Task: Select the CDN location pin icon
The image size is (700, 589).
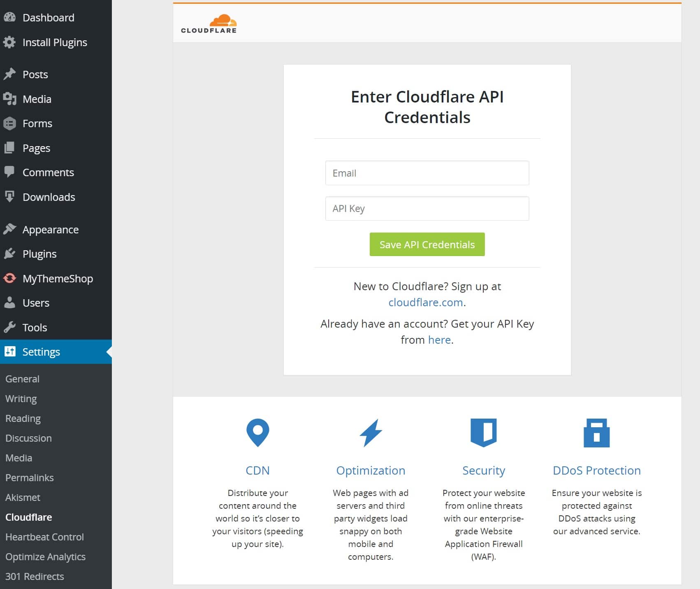Action: pyautogui.click(x=257, y=433)
